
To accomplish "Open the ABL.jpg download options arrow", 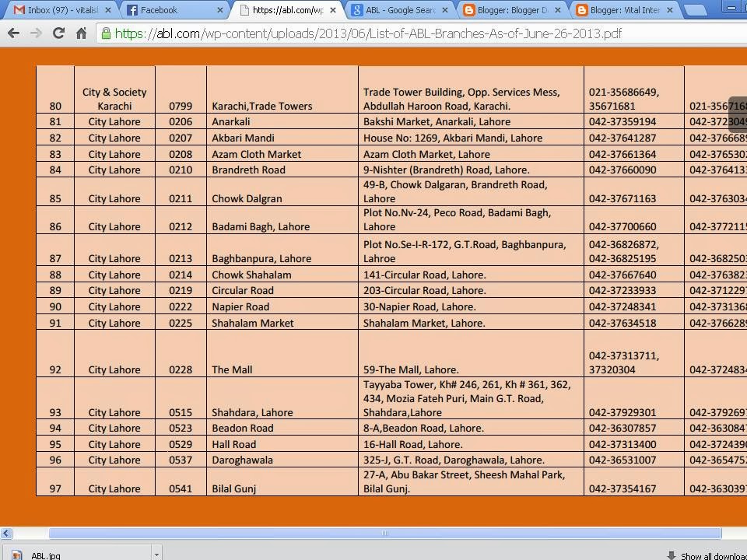I will click(x=156, y=555).
